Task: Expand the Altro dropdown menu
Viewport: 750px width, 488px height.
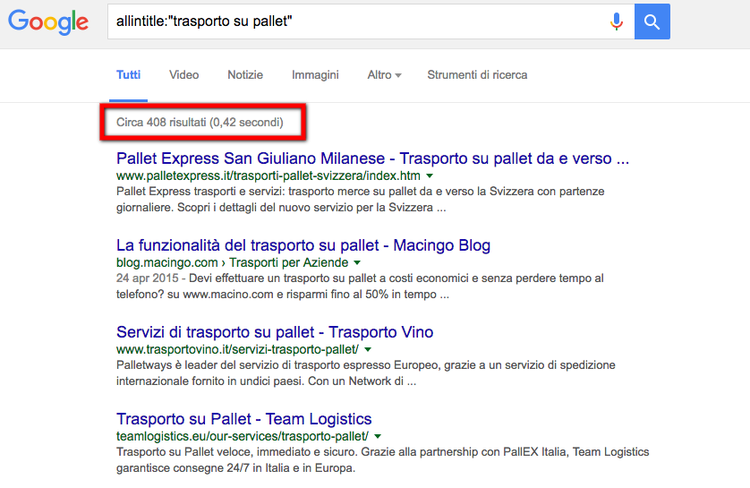Action: coord(384,75)
